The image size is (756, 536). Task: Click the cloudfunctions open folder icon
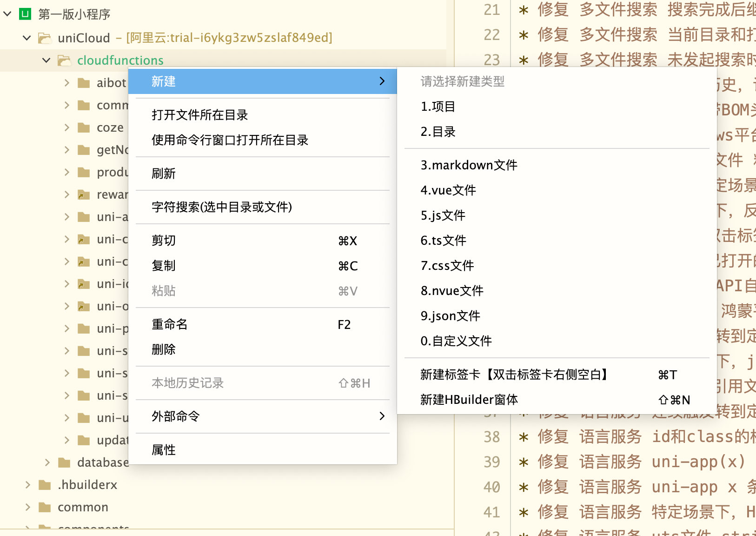(64, 60)
